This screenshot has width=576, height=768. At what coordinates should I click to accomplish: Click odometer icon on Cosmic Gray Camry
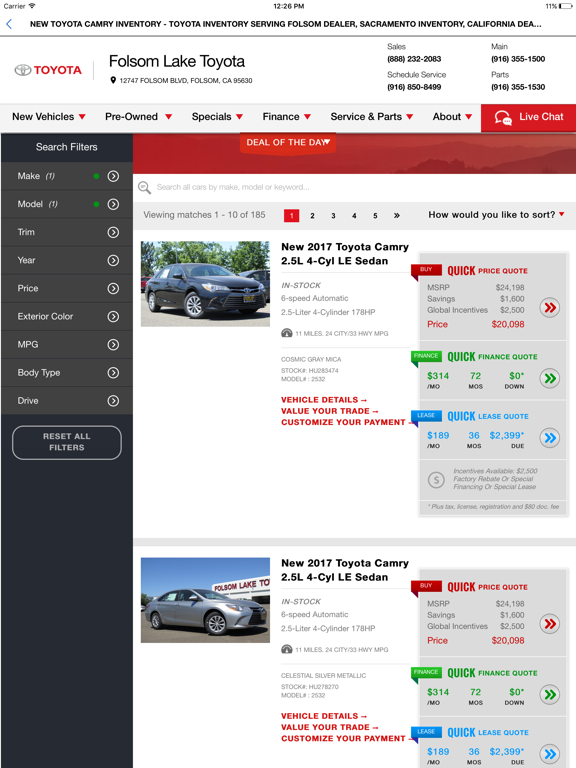[287, 333]
